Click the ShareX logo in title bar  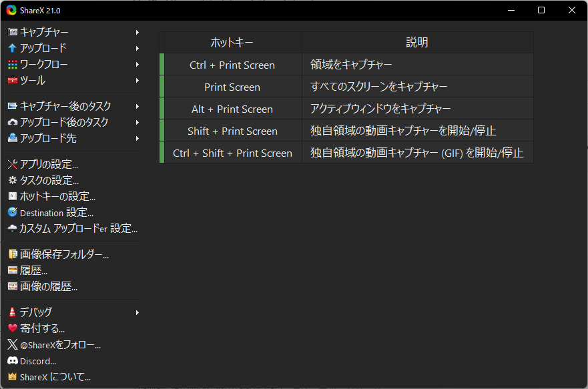point(11,10)
